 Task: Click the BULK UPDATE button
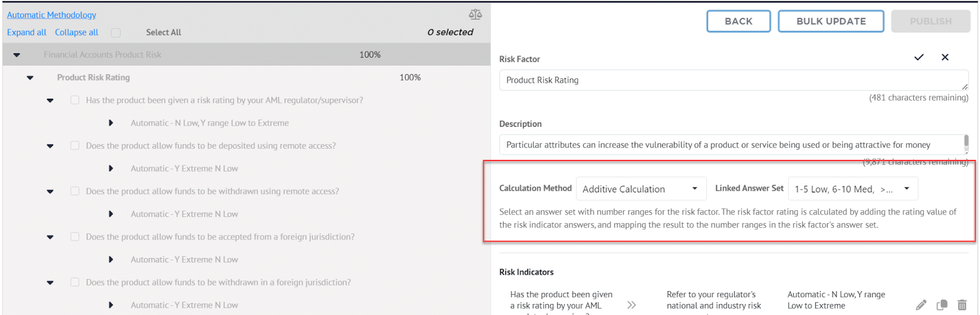click(831, 21)
